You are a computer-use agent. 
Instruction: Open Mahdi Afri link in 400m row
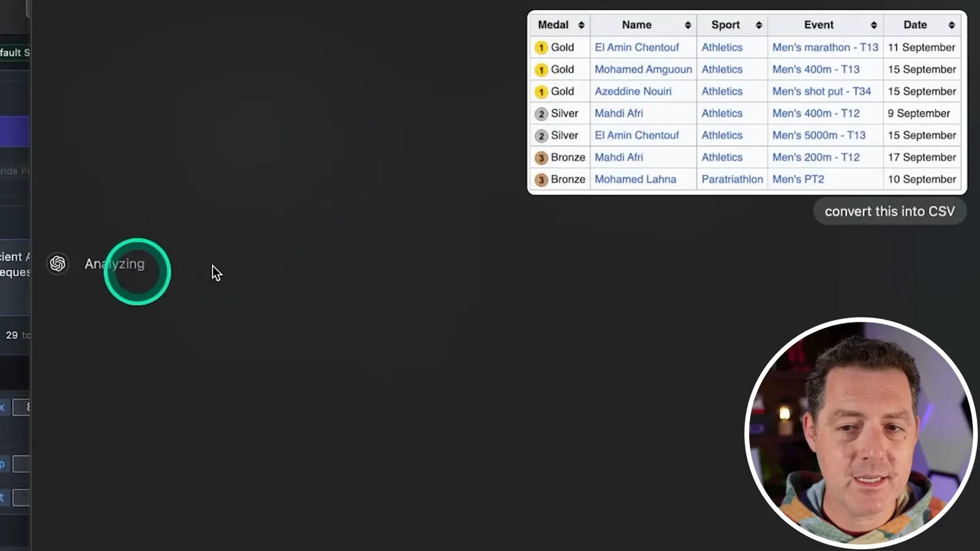pos(619,113)
